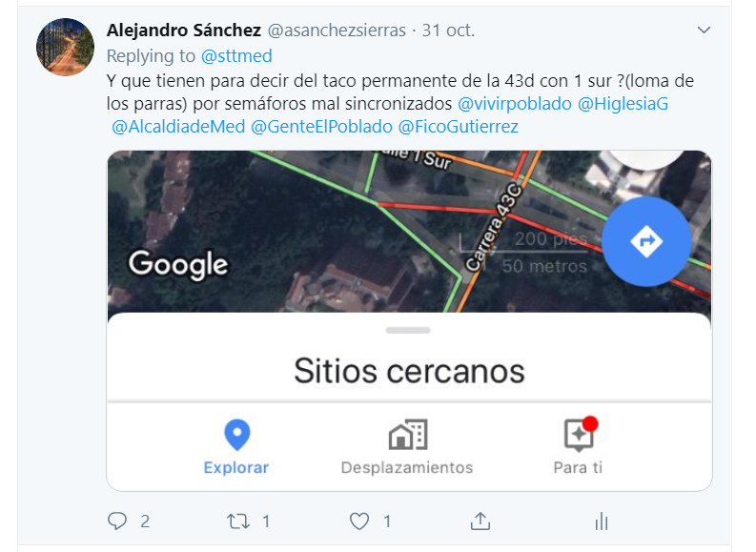View tweet analytics bar chart icon

[602, 521]
